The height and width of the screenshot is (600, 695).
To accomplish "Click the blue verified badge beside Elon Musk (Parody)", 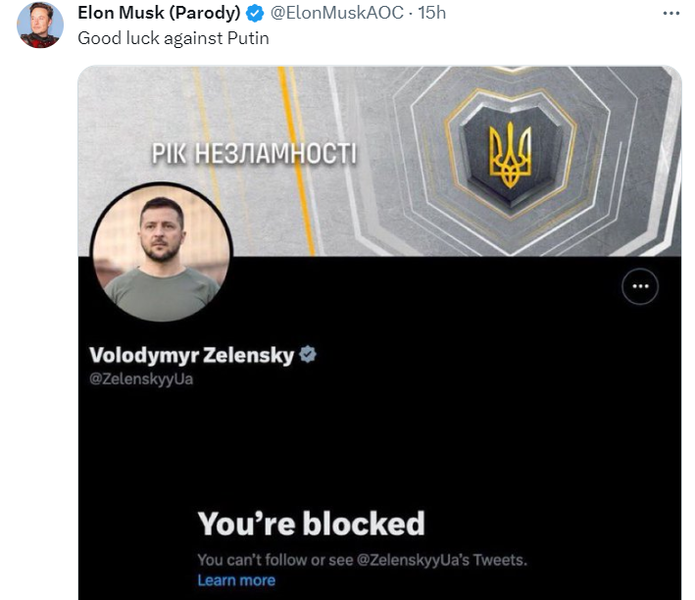I will tap(255, 13).
